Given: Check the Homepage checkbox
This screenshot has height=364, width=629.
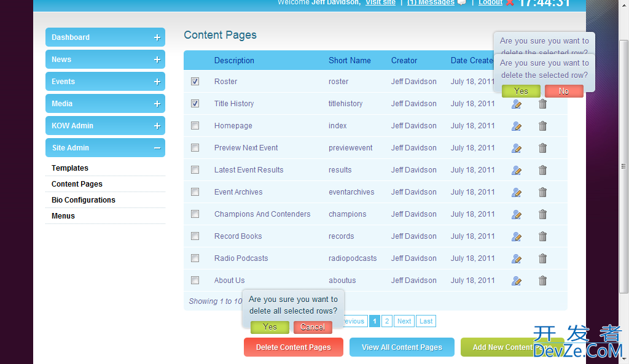Looking at the screenshot, I should click(195, 125).
